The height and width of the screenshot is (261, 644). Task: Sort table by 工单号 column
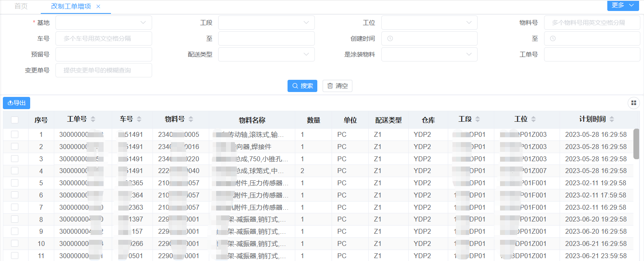point(93,119)
